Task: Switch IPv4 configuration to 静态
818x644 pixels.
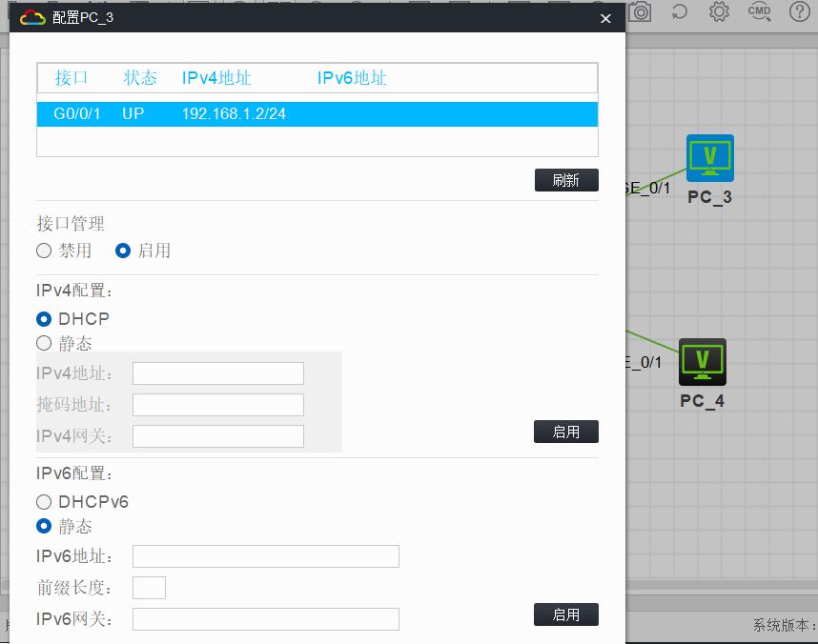Action: coord(44,343)
